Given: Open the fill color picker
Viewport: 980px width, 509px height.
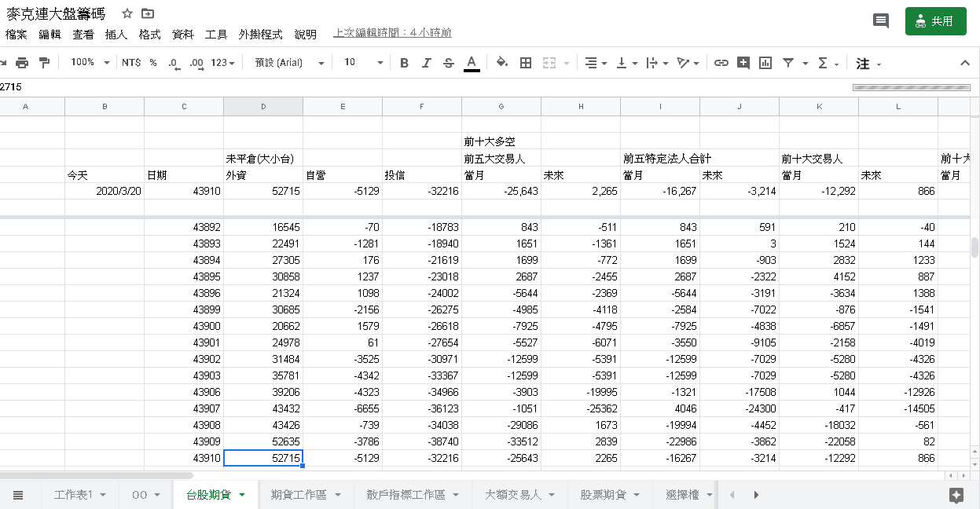Looking at the screenshot, I should [x=502, y=63].
